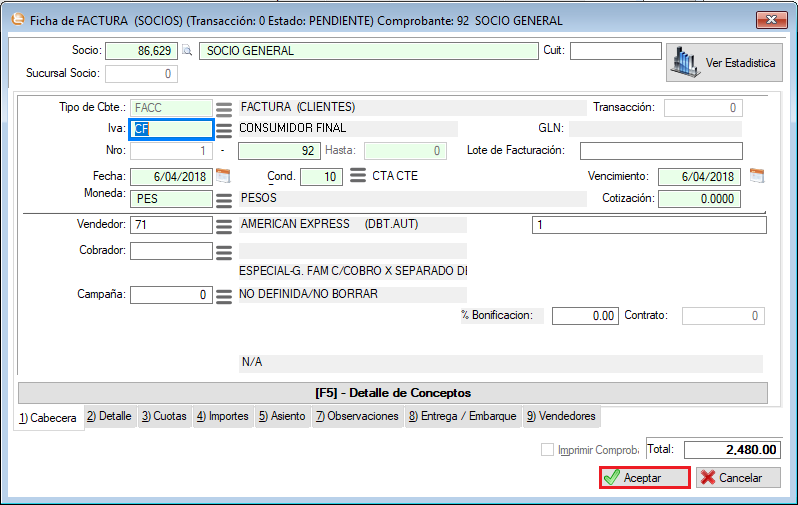Open the Moneda lookup list icon

click(225, 199)
